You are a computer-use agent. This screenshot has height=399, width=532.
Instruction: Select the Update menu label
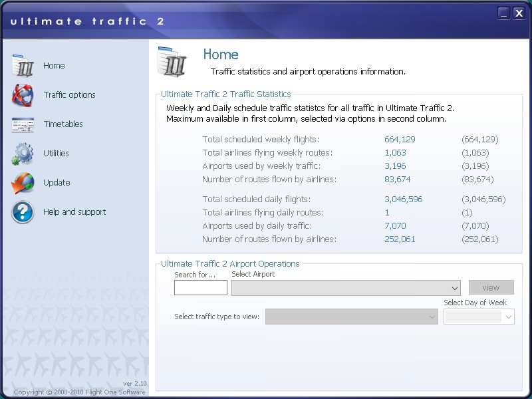57,182
